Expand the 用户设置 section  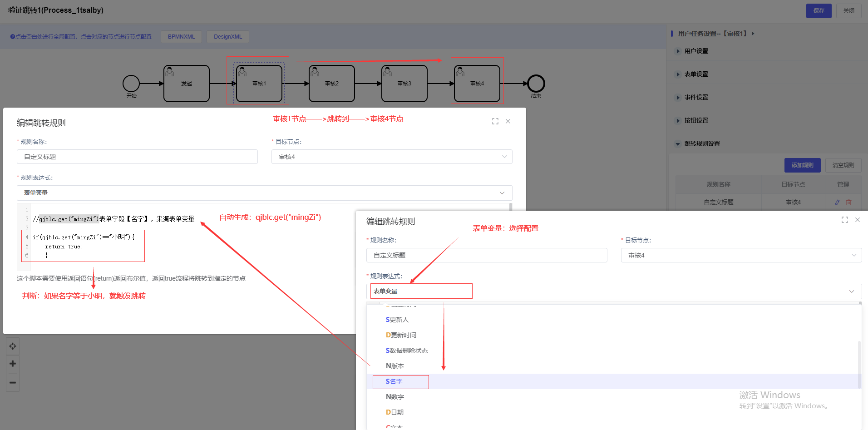pos(696,51)
